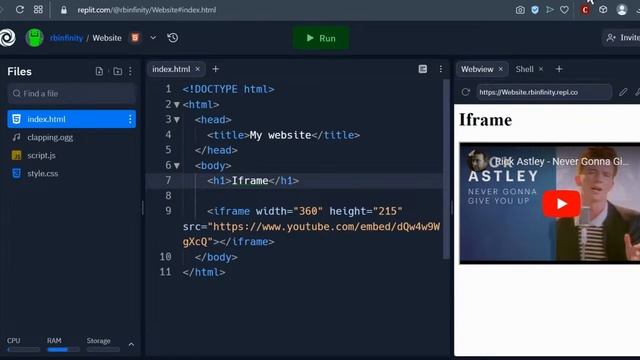The width and height of the screenshot is (640, 360).
Task: Click the webview URL field
Action: tap(544, 92)
